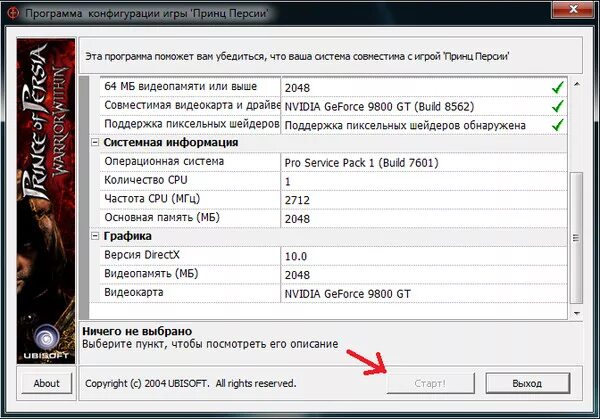Click the green checkmark for NVIDIA GeForce 9800 GT (Build 8562)
600x419 pixels.
click(558, 106)
